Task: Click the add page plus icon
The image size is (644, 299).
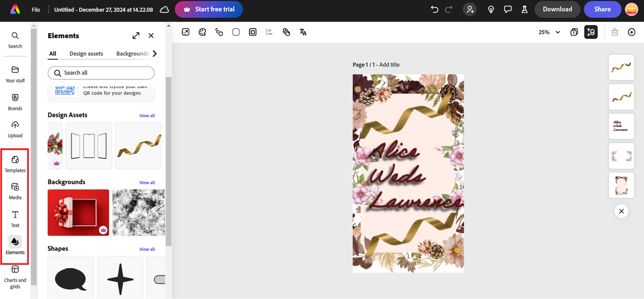Action: [632, 32]
